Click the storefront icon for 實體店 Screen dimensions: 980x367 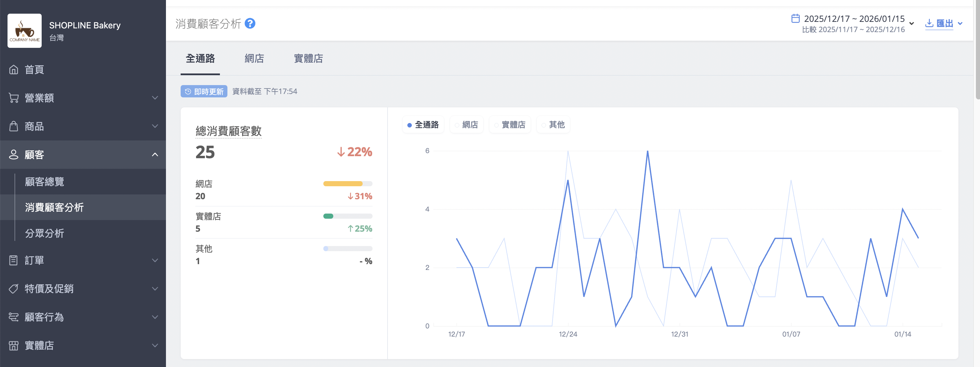[x=14, y=345]
